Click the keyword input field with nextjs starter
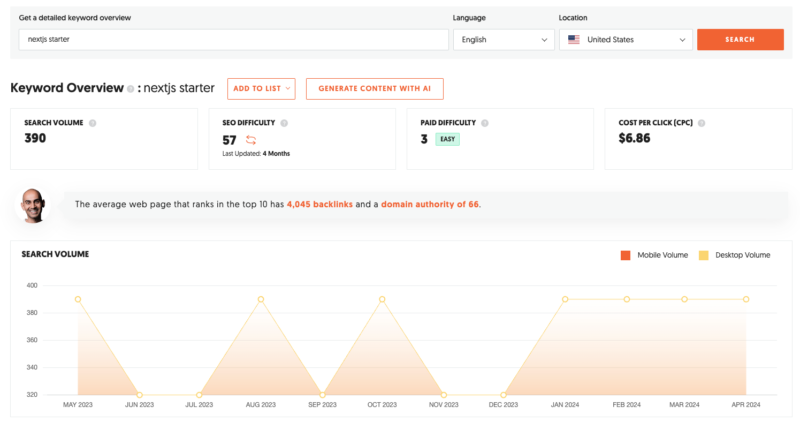The width and height of the screenshot is (800, 422). coord(234,40)
